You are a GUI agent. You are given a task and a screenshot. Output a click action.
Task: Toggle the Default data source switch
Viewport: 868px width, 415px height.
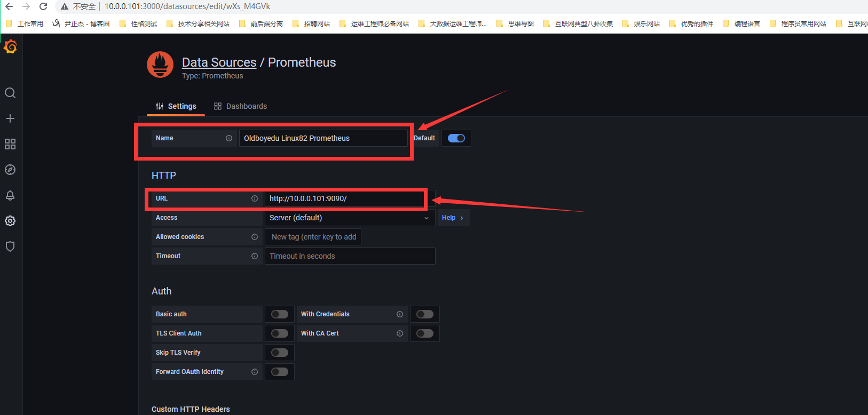pyautogui.click(x=456, y=138)
